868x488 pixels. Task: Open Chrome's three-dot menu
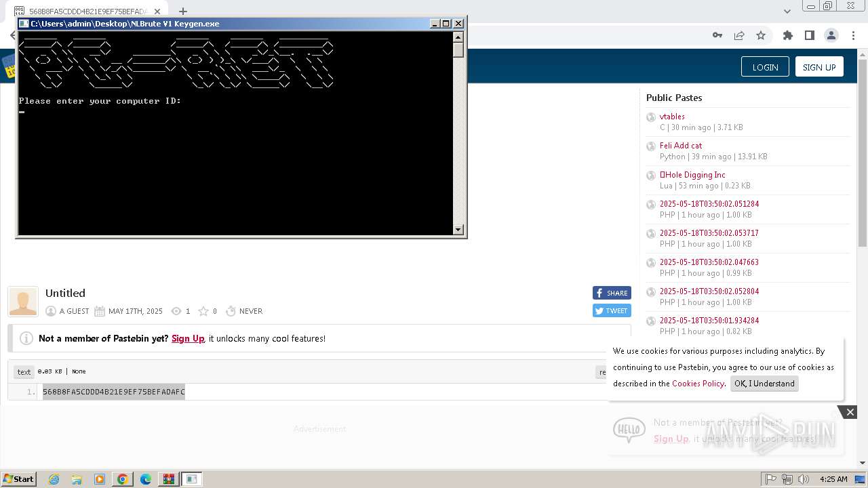(x=853, y=36)
